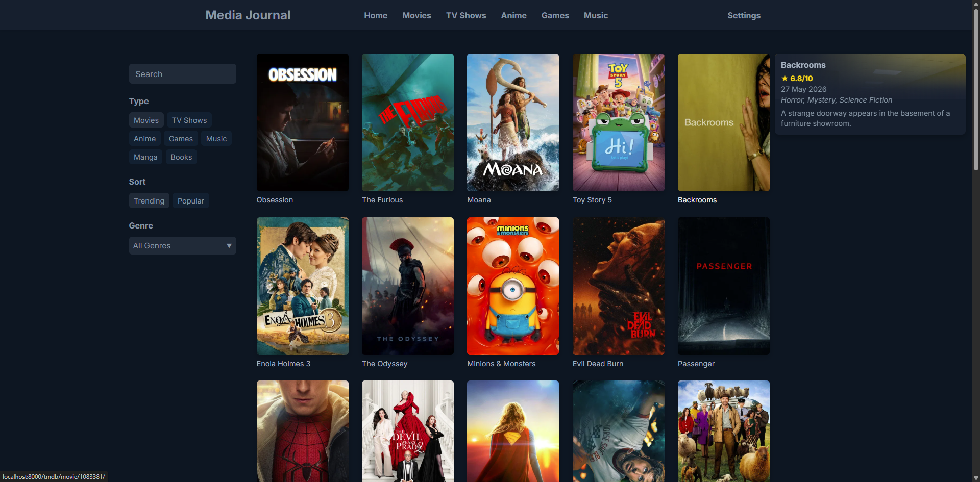This screenshot has width=980, height=482.
Task: Click the scrollbar down arrow
Action: [x=976, y=478]
